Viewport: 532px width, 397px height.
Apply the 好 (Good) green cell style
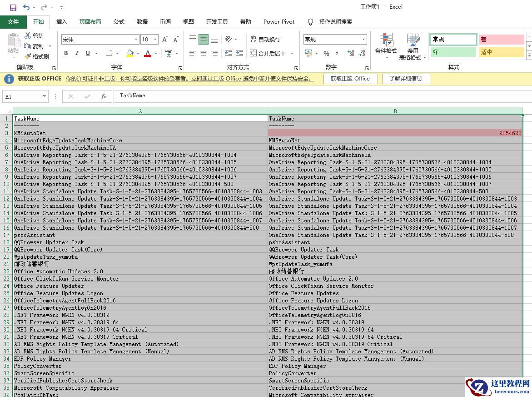[x=452, y=52]
